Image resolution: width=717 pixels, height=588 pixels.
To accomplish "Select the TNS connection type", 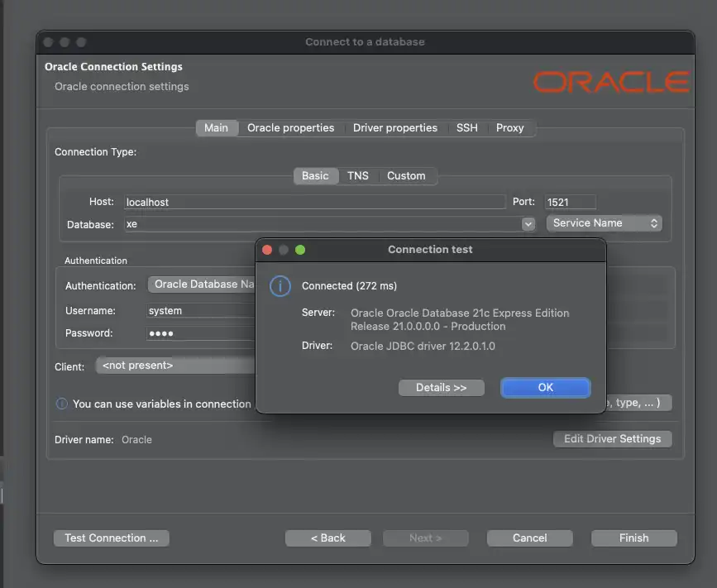I will click(x=358, y=176).
